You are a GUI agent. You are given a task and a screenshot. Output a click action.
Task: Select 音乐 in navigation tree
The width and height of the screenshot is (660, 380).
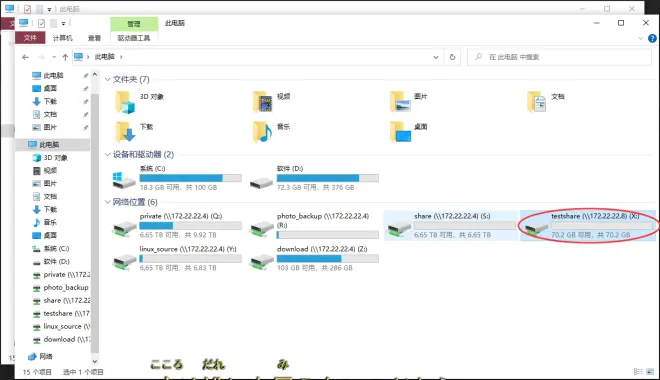point(50,222)
